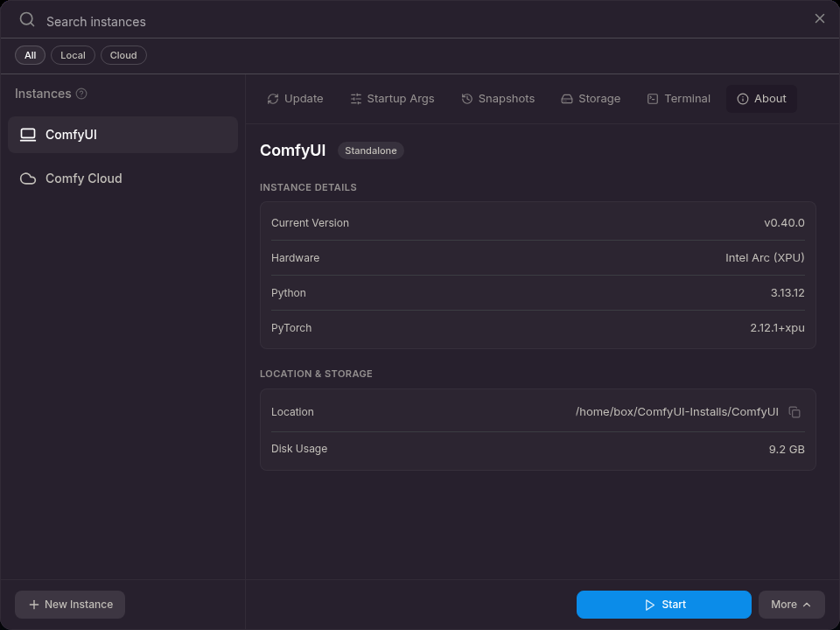
Task: Open the Instances help question icon
Action: click(x=81, y=94)
